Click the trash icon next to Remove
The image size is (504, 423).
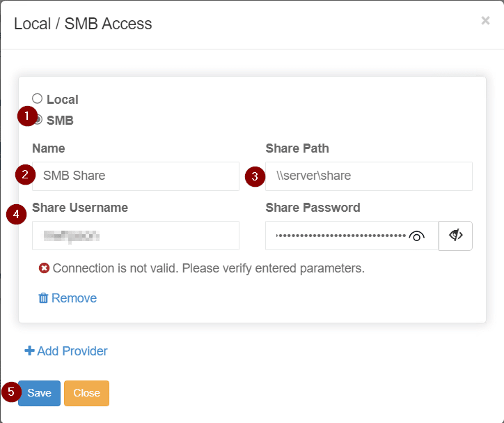click(43, 298)
